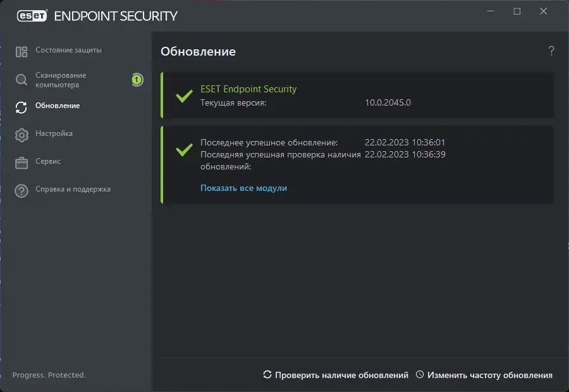Click the ESET logo in title bar
The image size is (569, 392).
[x=28, y=15]
